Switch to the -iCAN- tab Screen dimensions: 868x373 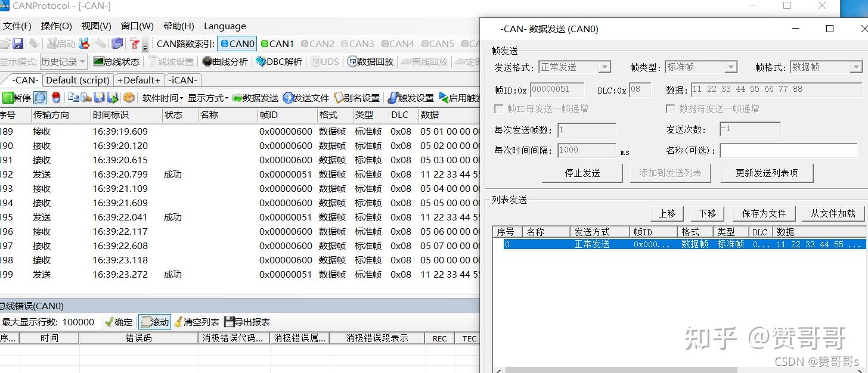[182, 80]
